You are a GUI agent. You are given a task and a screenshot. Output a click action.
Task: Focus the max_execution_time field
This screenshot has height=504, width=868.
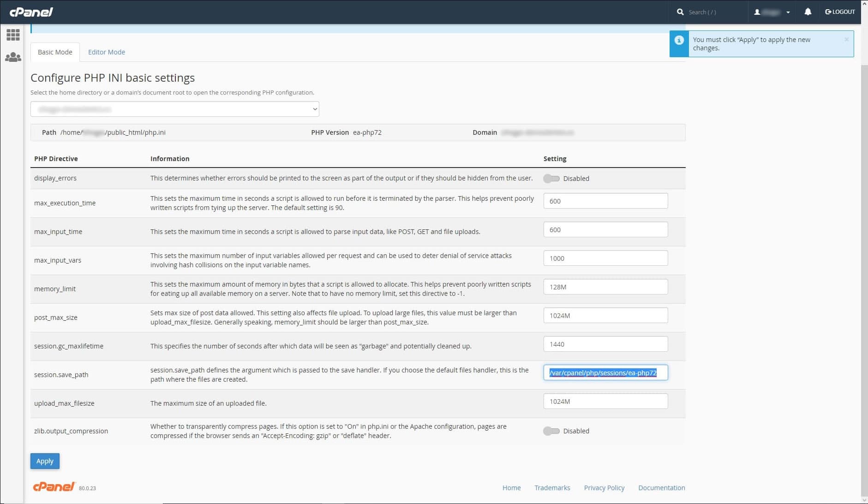605,201
